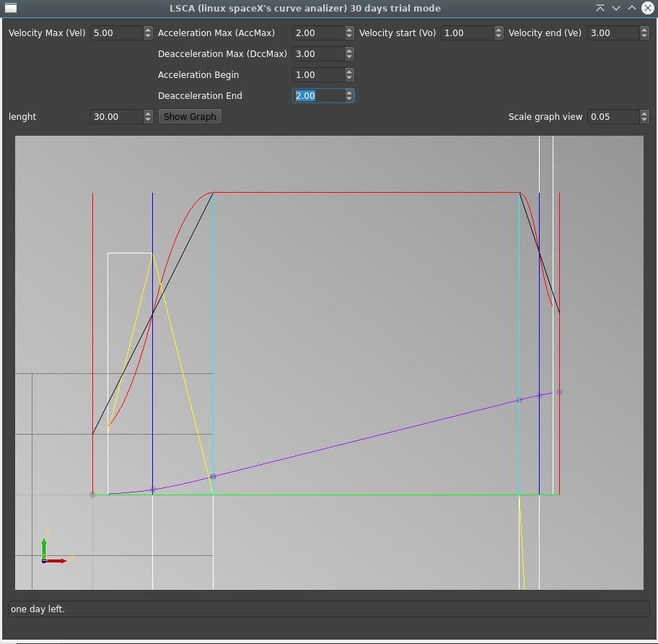The image size is (658, 644).
Task: Click the XY axis gizmo in the graph
Action: tap(58, 547)
